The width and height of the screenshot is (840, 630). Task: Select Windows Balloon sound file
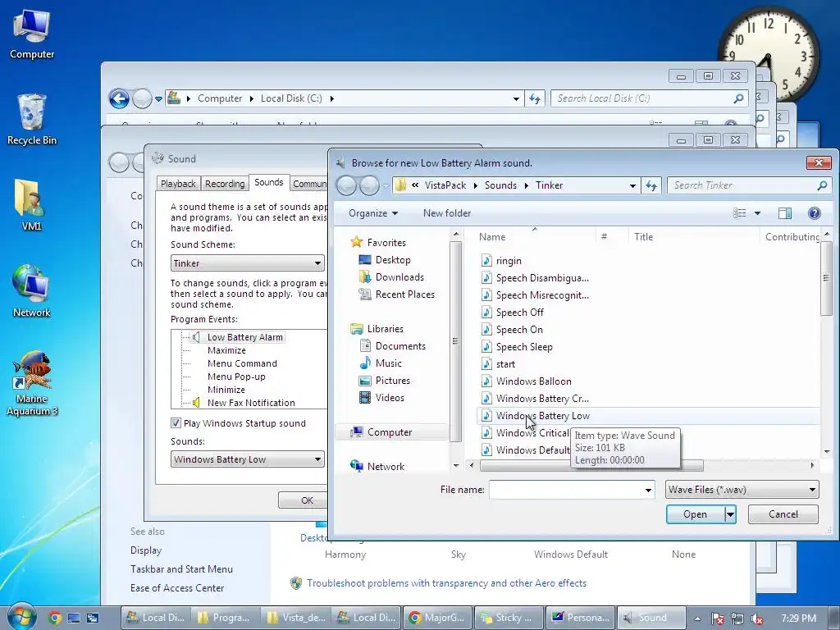[x=533, y=381]
